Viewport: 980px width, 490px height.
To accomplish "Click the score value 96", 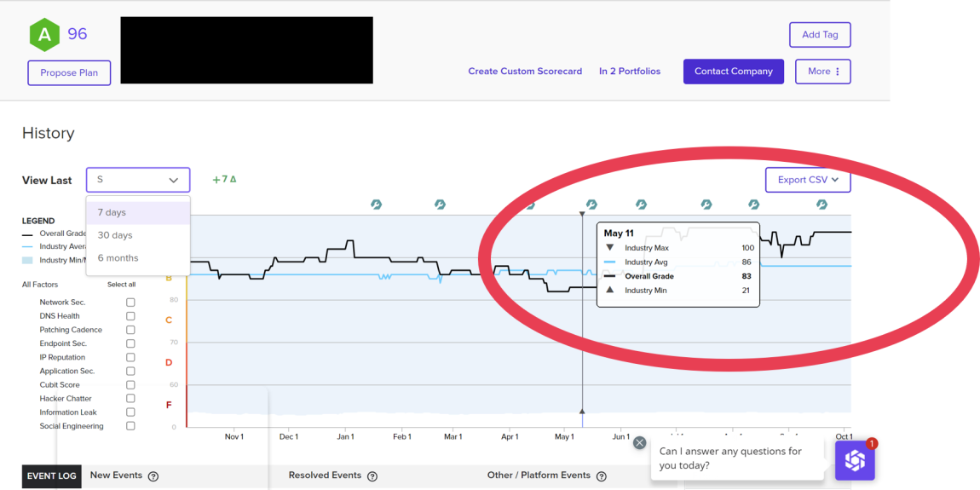I will pyautogui.click(x=78, y=34).
